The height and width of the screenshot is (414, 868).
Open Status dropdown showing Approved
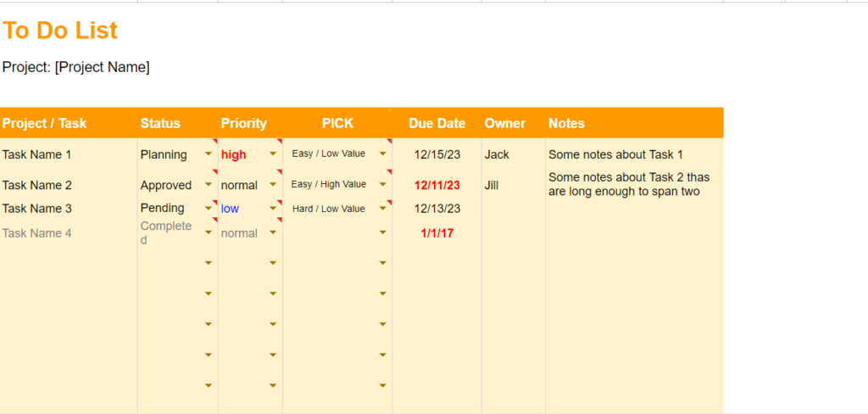209,185
